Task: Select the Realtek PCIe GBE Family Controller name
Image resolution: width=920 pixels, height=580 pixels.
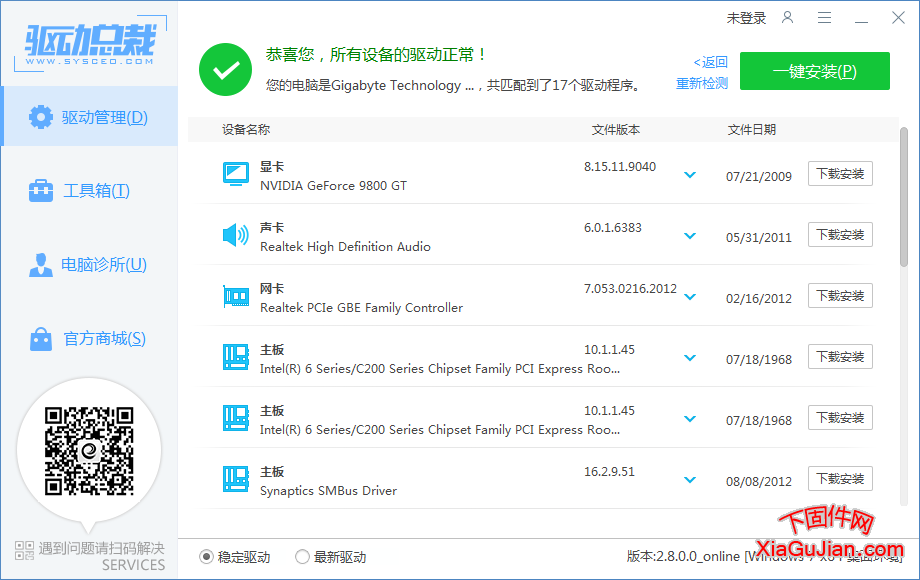Action: (x=361, y=308)
